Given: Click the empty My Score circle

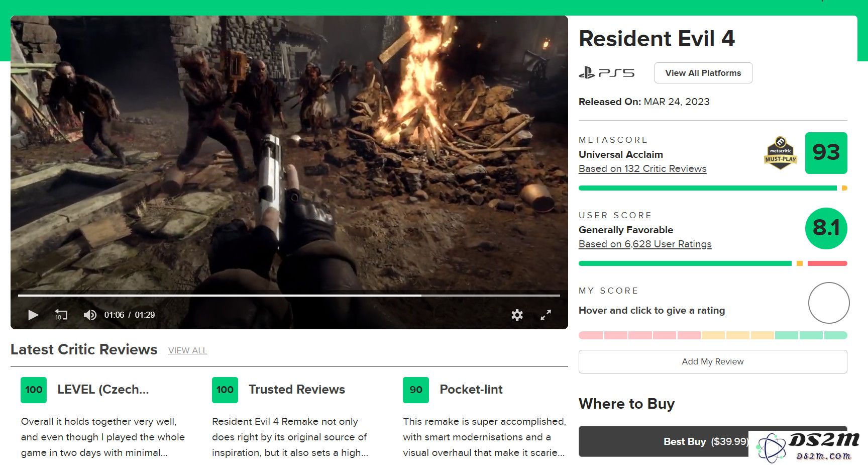Looking at the screenshot, I should point(829,303).
